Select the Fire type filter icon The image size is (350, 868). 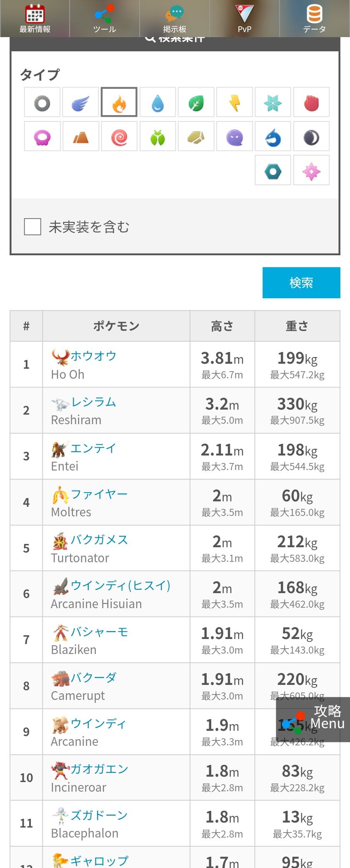(119, 102)
